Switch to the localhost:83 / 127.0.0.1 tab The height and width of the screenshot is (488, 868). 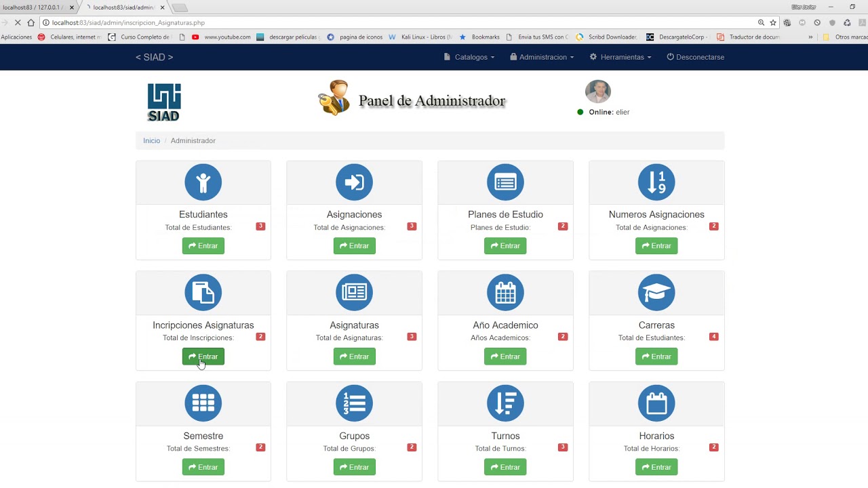coord(37,7)
